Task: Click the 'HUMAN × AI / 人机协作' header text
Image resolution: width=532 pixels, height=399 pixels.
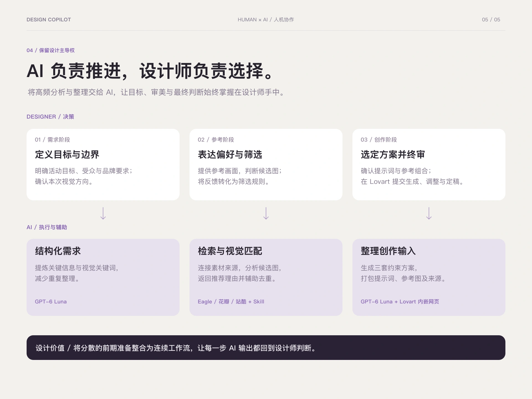Action: [x=266, y=20]
